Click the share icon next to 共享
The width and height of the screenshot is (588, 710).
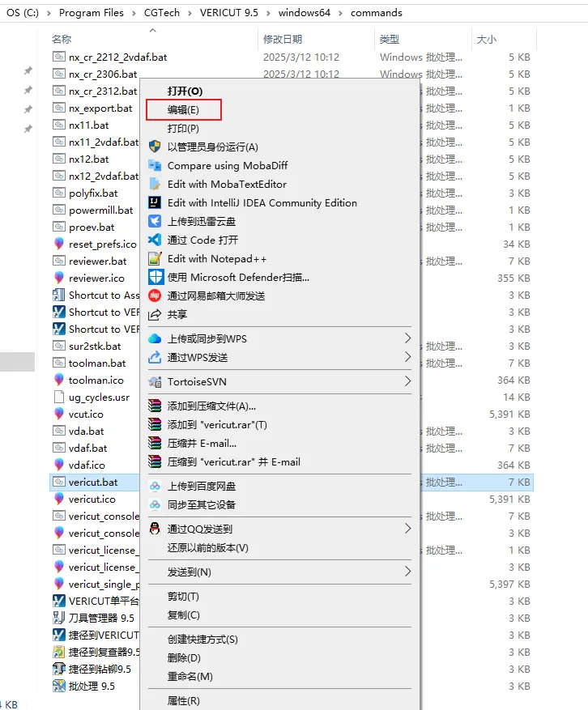[x=155, y=314]
